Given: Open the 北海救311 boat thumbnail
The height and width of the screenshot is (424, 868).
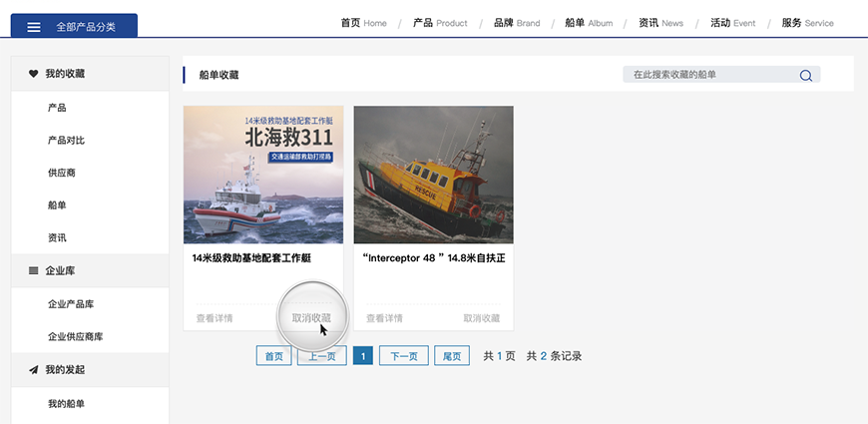Looking at the screenshot, I should tap(263, 175).
